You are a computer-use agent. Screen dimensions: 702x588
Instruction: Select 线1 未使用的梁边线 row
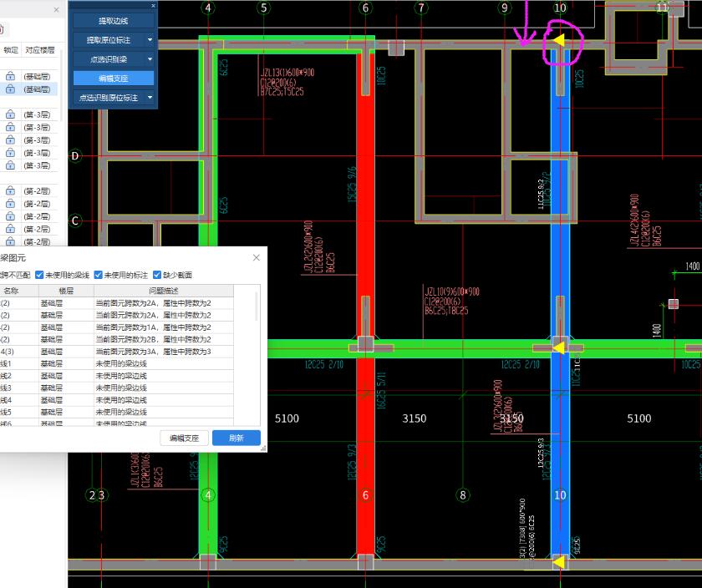pyautogui.click(x=116, y=363)
